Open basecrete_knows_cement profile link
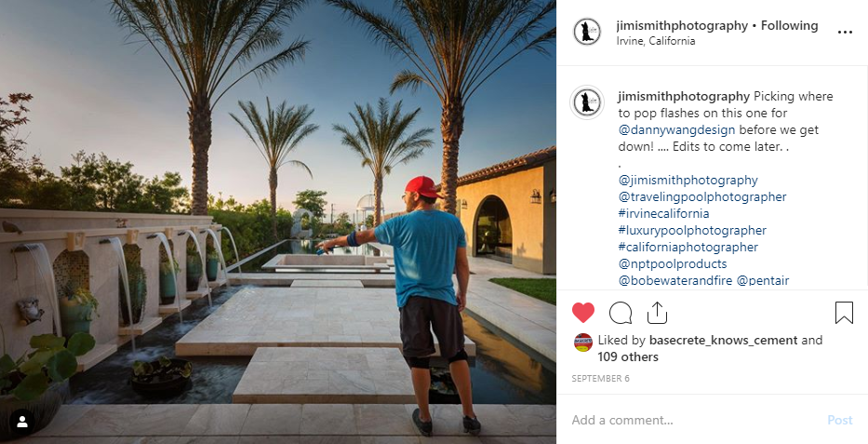Screen dimensions: 868x444 [x=723, y=340]
